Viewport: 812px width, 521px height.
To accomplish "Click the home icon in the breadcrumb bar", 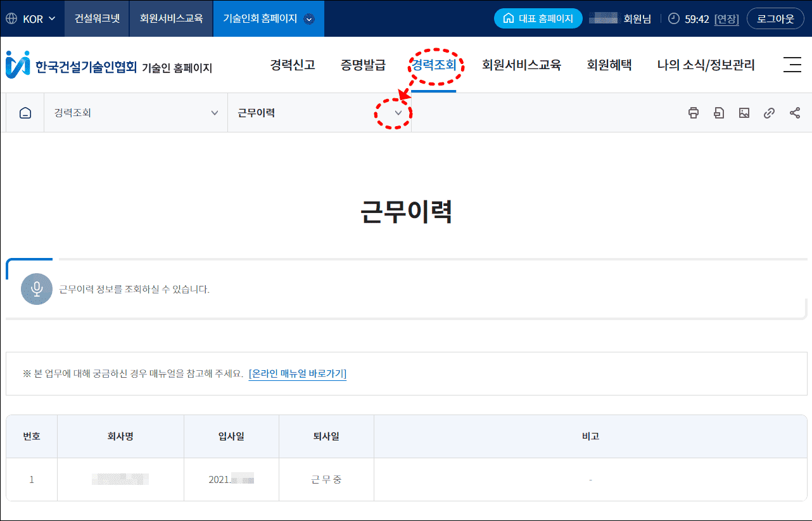I will point(24,113).
